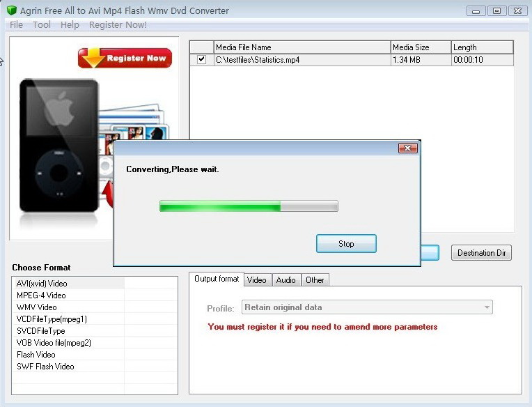Click the Destination Dir button

pos(481,253)
